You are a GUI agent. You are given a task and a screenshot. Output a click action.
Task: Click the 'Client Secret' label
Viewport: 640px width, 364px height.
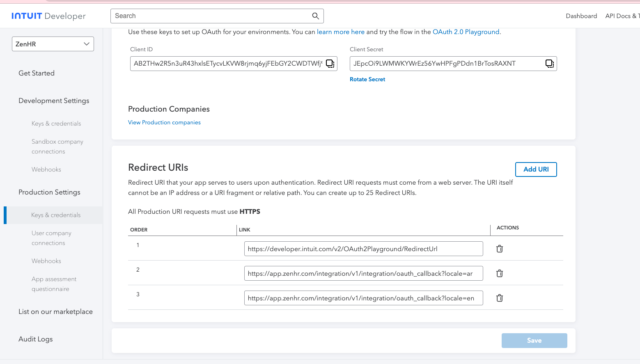click(x=367, y=49)
